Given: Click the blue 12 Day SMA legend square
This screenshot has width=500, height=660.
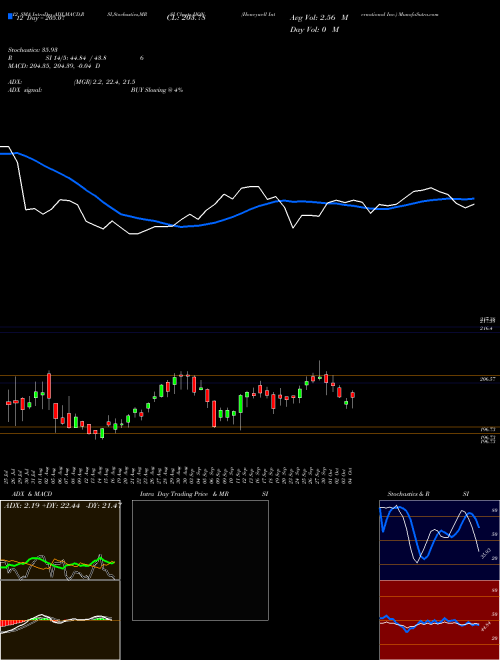Looking at the screenshot, I should [10, 16].
